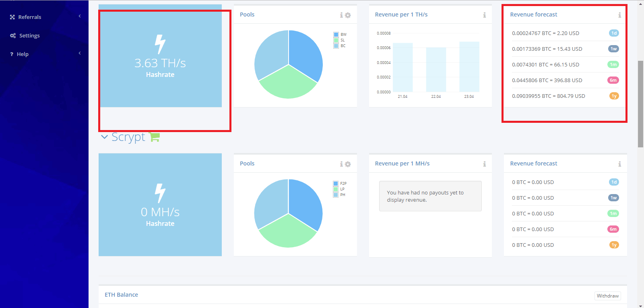
Task: Click the scrollbar down arrow
Action: [640, 305]
